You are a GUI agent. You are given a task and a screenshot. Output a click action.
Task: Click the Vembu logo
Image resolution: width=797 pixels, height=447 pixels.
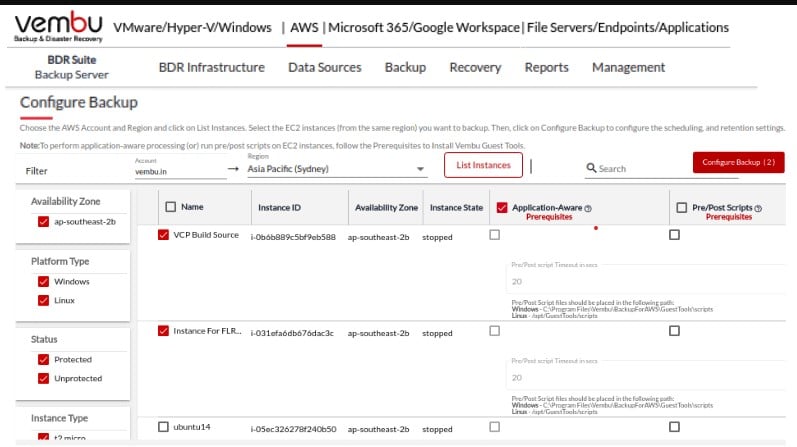[58, 26]
